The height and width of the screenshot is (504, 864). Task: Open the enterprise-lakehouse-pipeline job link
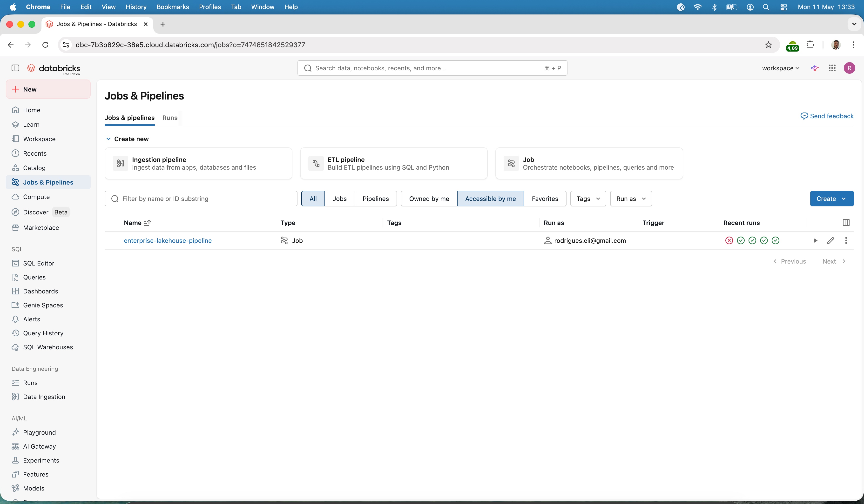coord(168,240)
